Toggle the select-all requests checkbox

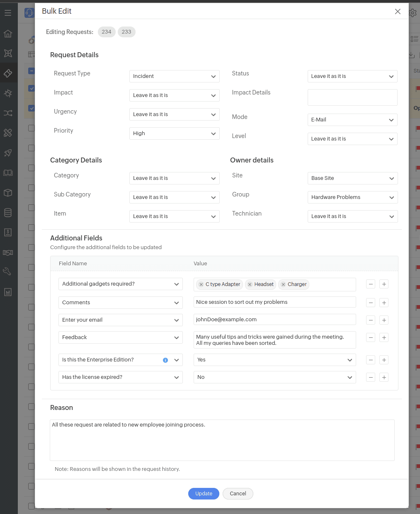click(x=32, y=71)
